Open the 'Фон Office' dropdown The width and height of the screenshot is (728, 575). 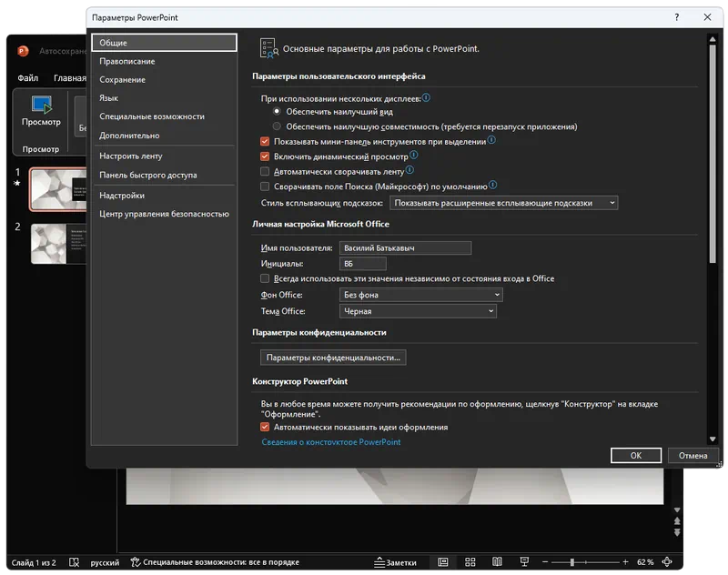(x=420, y=295)
